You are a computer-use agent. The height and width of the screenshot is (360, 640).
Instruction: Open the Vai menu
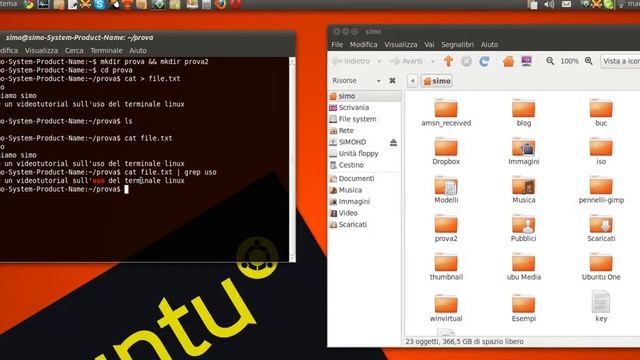(x=429, y=44)
